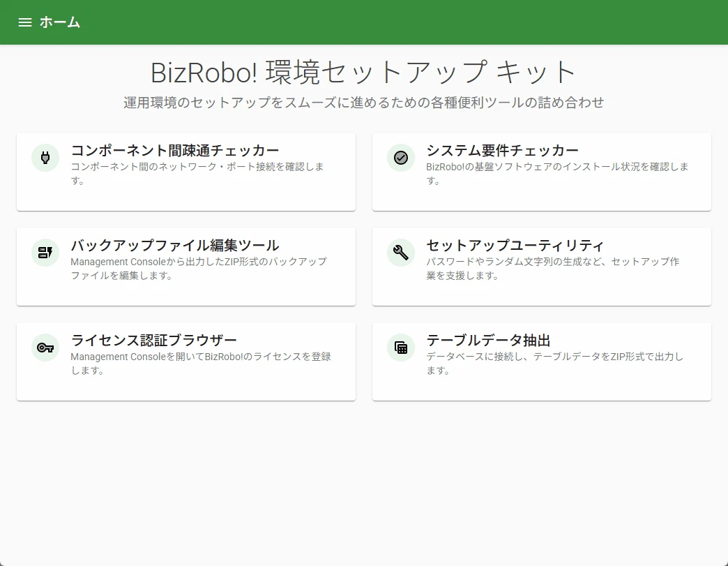
Task: Click description パスワードやランダム文字列の生成など
Action: (553, 269)
